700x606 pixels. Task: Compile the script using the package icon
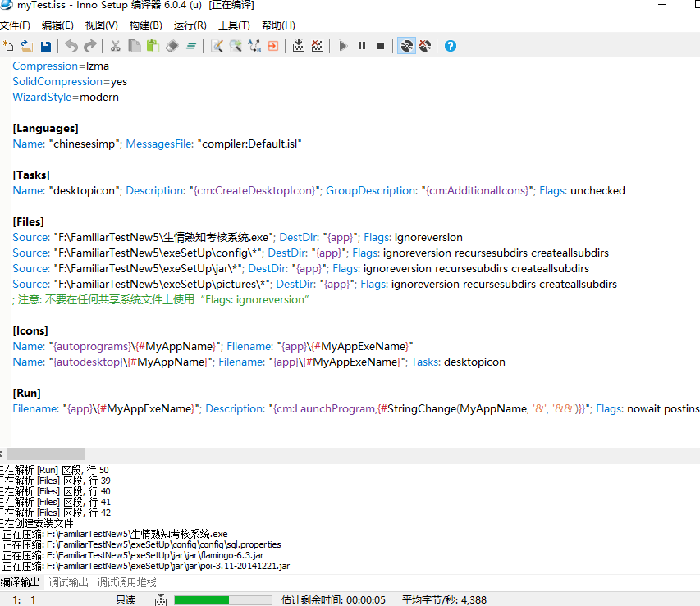(300, 46)
